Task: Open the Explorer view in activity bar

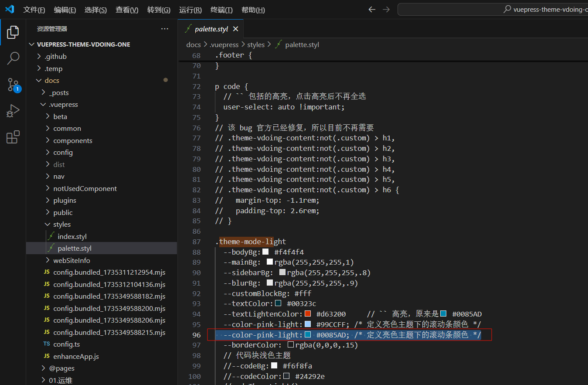Action: pyautogui.click(x=13, y=32)
